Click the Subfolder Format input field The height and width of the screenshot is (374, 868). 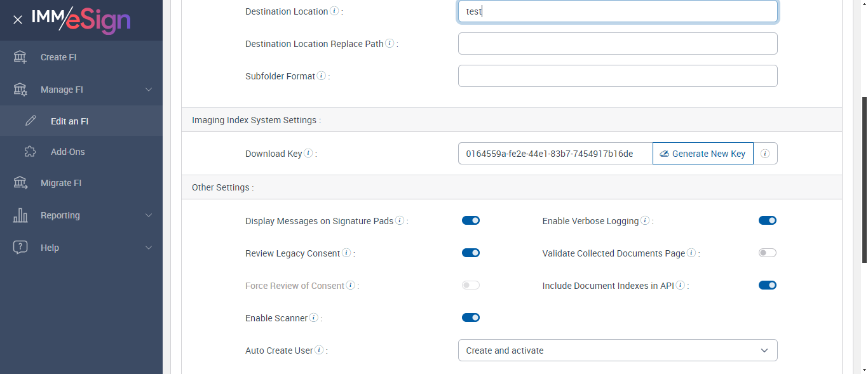(617, 76)
